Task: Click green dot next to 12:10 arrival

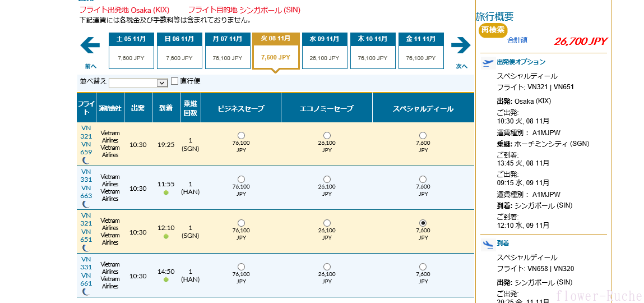Action: coord(166,236)
